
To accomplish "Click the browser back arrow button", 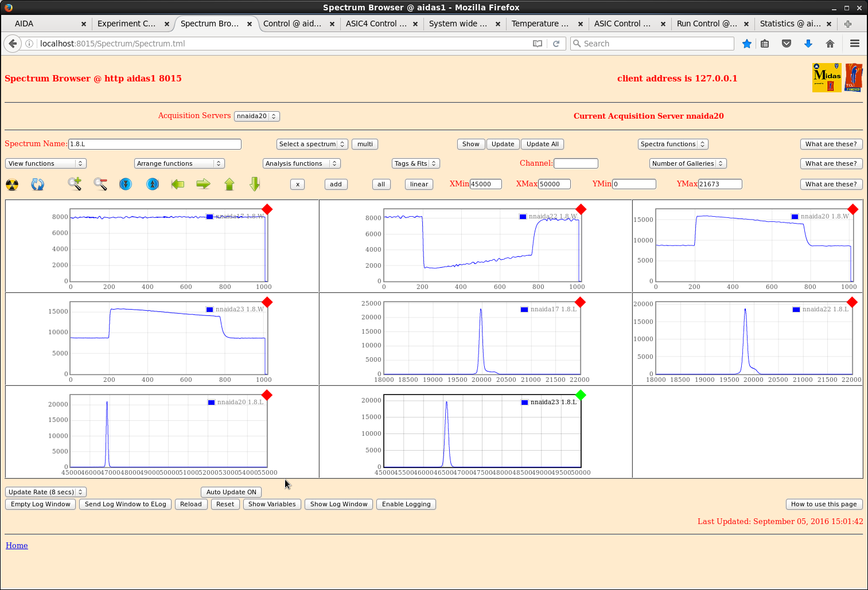I will (13, 44).
